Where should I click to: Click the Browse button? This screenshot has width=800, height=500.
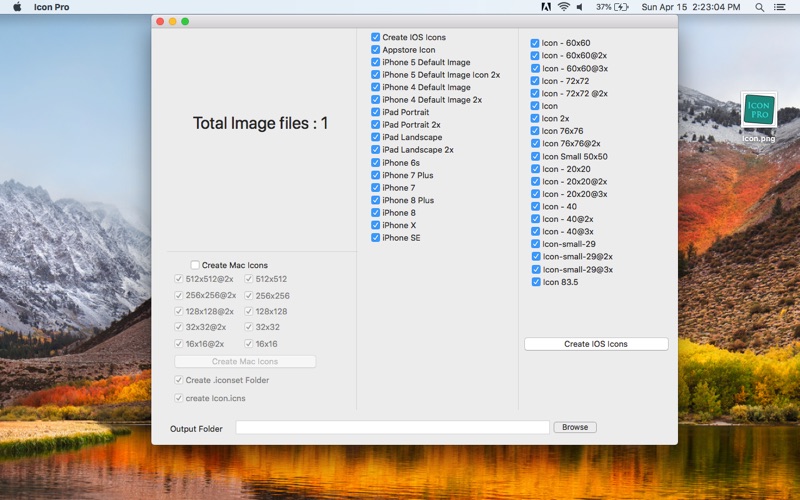[x=575, y=427]
